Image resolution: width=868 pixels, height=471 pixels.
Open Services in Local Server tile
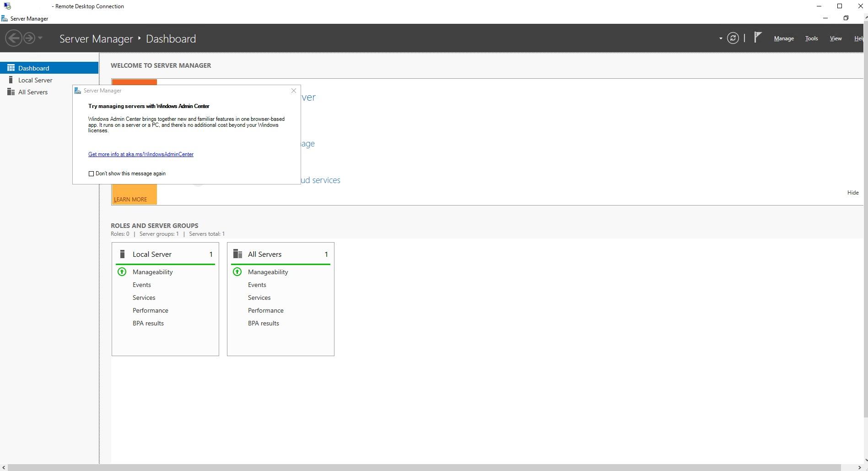(144, 298)
